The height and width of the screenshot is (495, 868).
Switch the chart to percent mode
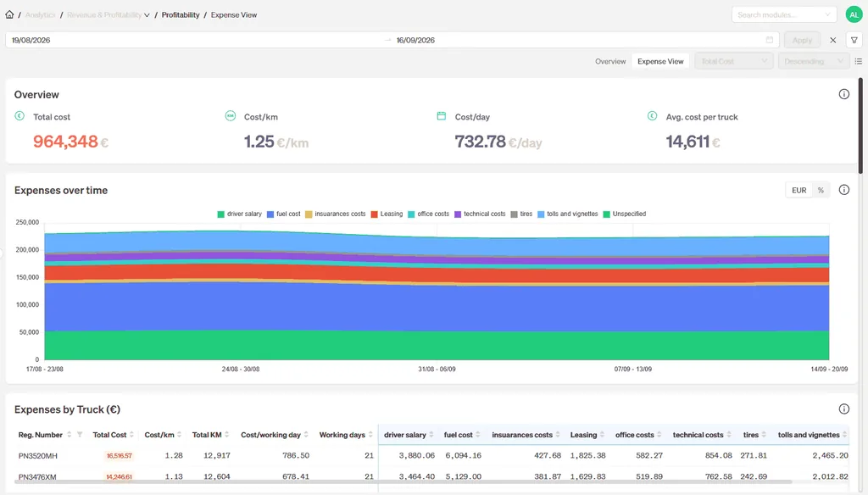click(x=821, y=190)
